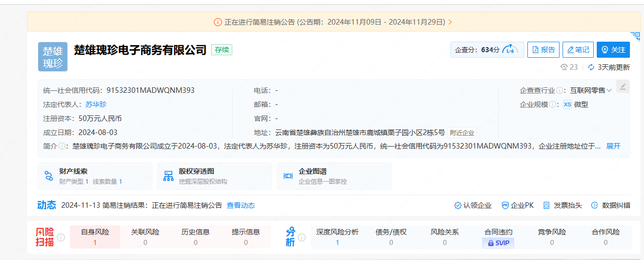This screenshot has height=260, width=644.
Task: Click the corner scan icon at top right
Action: [635, 36]
